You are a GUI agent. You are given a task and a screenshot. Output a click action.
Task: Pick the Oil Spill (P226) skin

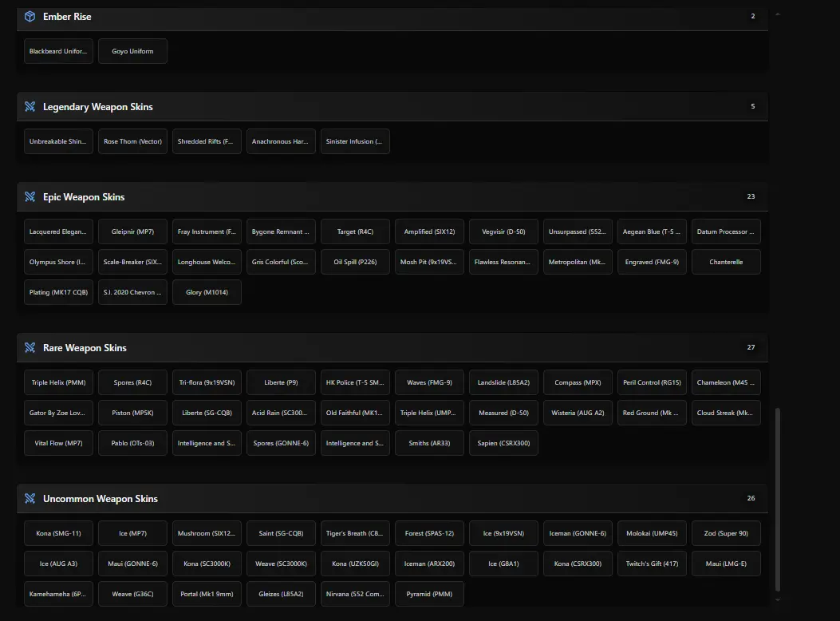[x=355, y=262]
